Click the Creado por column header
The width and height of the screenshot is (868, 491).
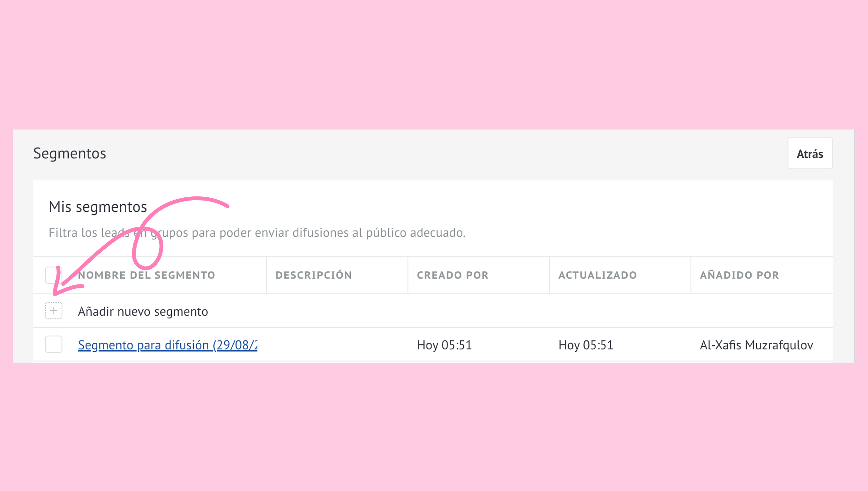point(453,275)
